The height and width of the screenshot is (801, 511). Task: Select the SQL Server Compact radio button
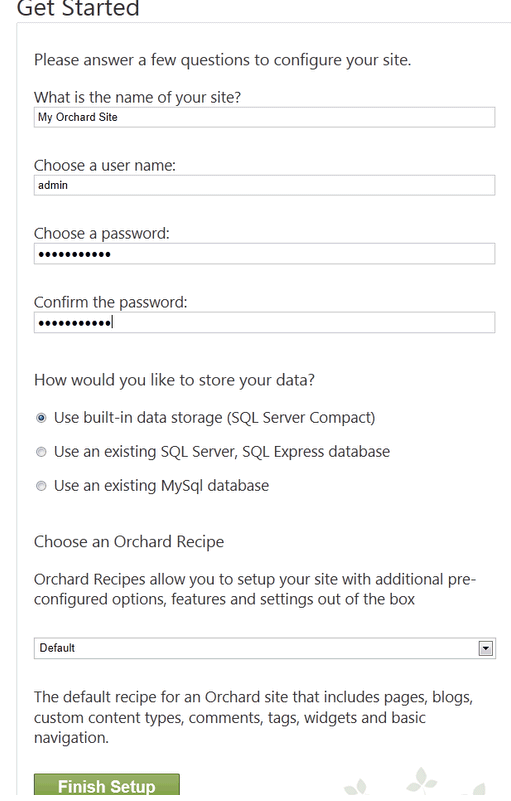pyautogui.click(x=41, y=418)
